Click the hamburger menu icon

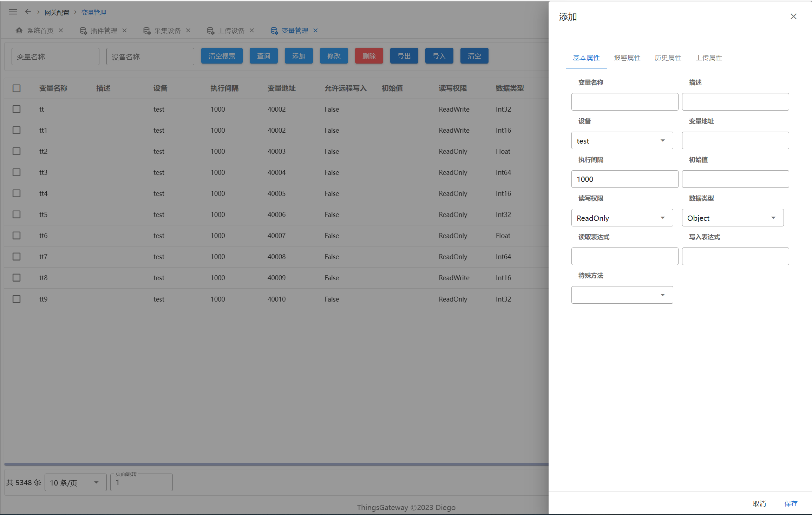pyautogui.click(x=13, y=12)
